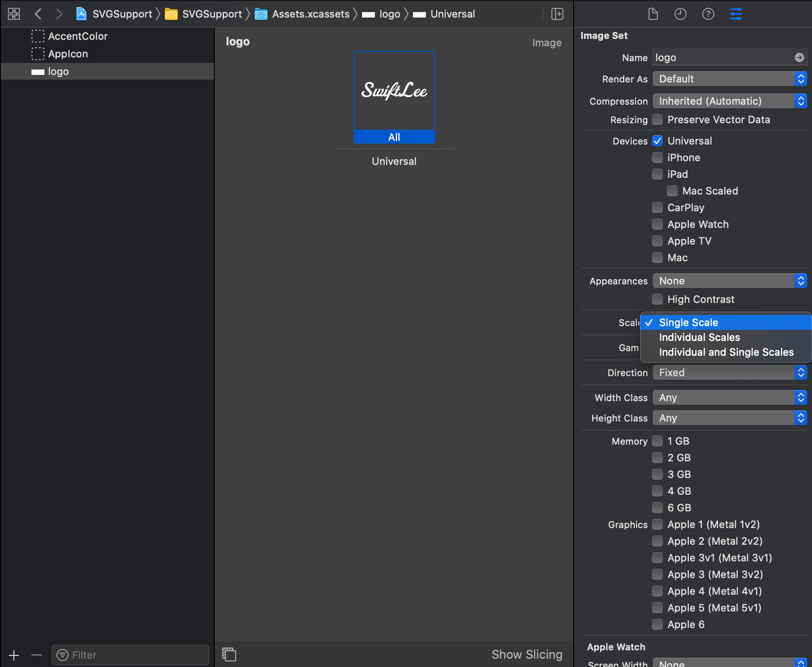Open the file inspector

[x=653, y=14]
